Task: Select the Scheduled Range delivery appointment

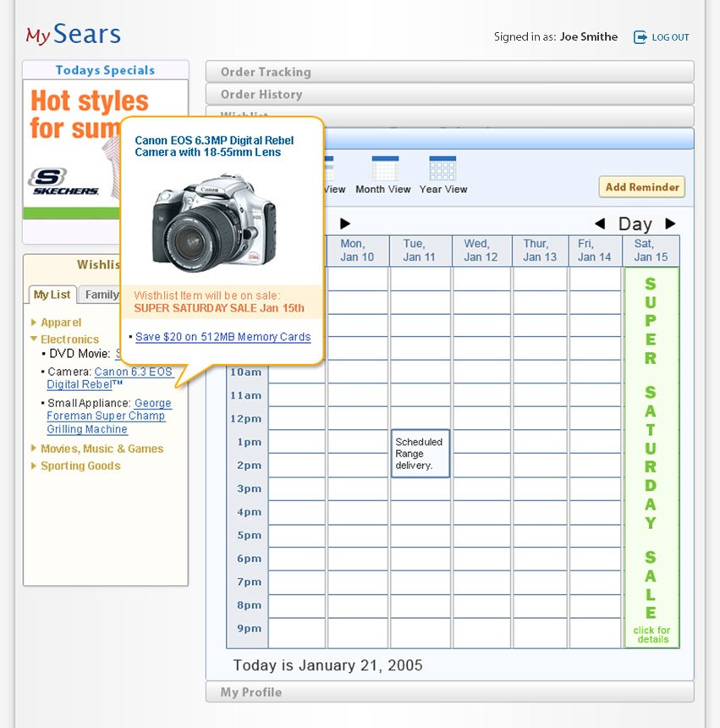Action: (x=420, y=453)
